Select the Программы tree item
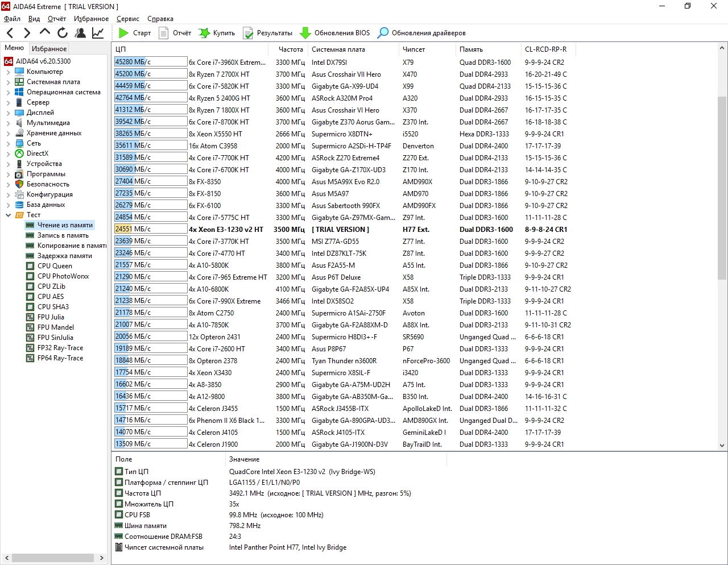 click(46, 174)
